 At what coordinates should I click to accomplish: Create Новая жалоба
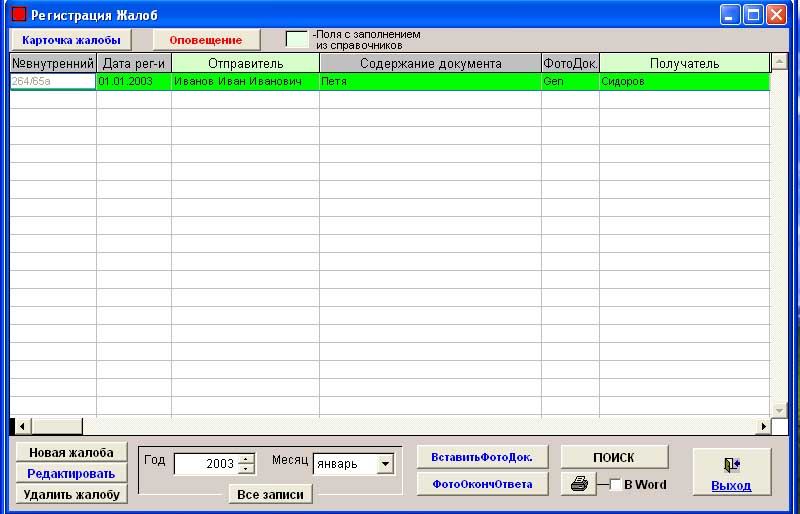71,453
